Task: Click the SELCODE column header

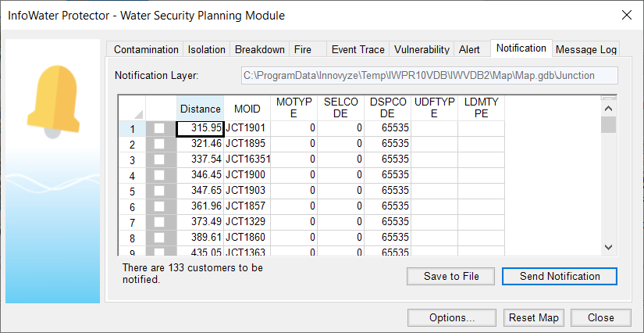Action: [x=341, y=108]
